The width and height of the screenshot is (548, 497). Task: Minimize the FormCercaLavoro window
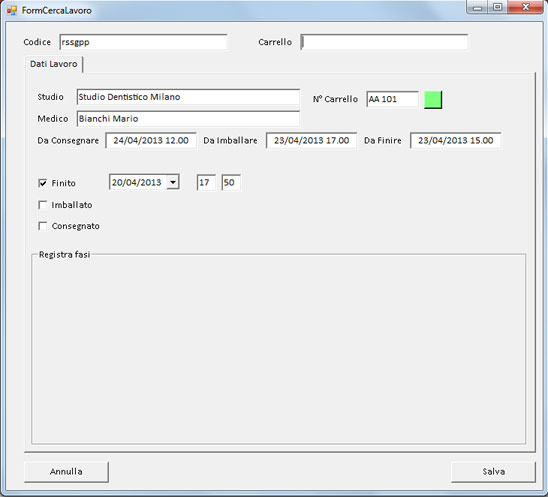pos(477,7)
